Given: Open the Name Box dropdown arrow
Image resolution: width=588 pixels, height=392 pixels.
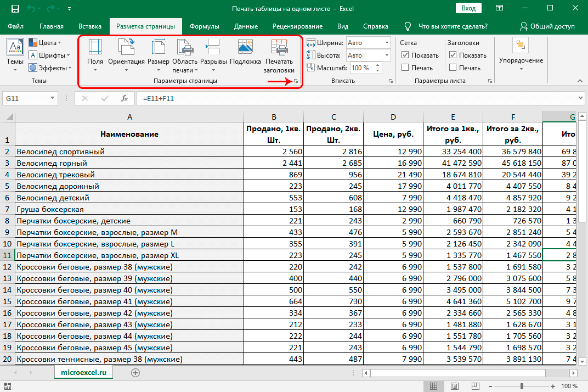Looking at the screenshot, I should (x=52, y=98).
